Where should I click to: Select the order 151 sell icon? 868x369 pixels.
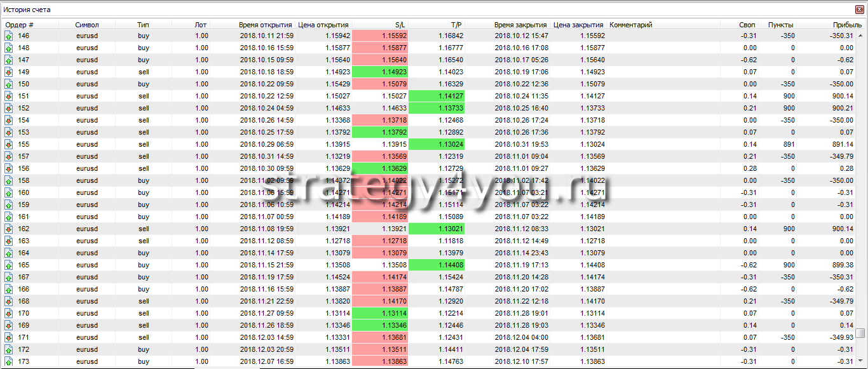(9, 96)
